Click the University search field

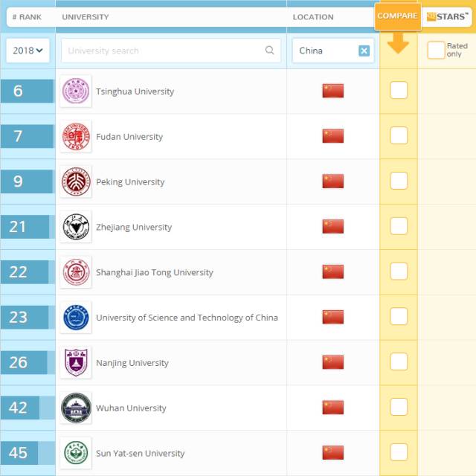(171, 51)
